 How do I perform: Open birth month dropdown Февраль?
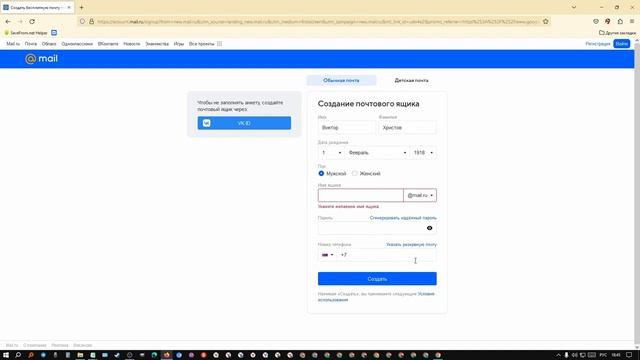pos(377,153)
